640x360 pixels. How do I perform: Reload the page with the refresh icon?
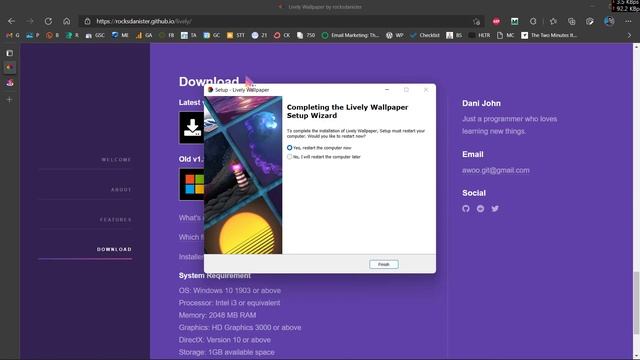click(48, 21)
